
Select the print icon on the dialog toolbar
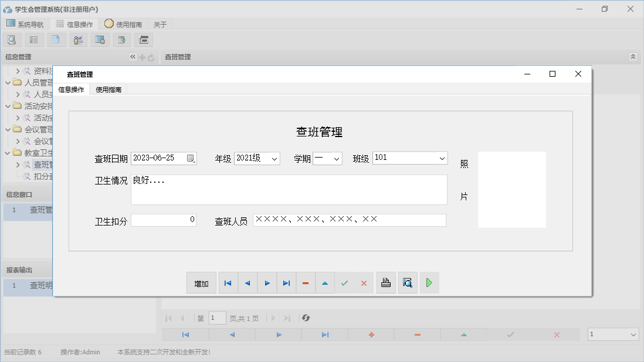pos(386,282)
